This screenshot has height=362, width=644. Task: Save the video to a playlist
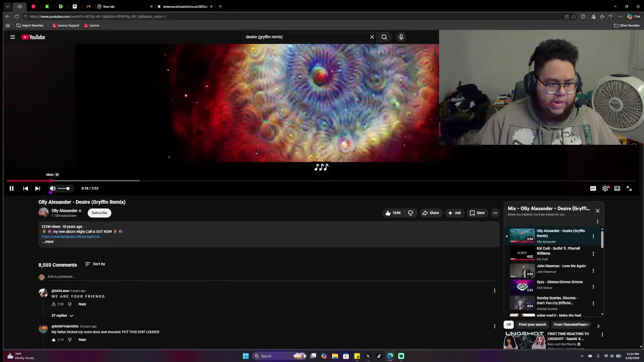pos(477,213)
